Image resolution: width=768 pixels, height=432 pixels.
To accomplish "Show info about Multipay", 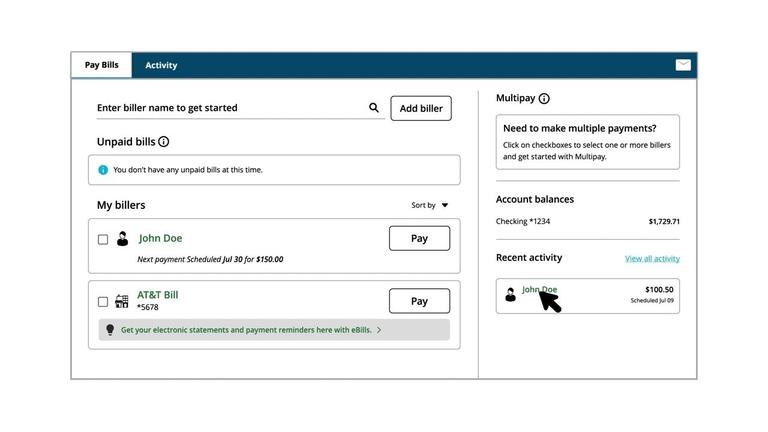I will click(x=544, y=98).
